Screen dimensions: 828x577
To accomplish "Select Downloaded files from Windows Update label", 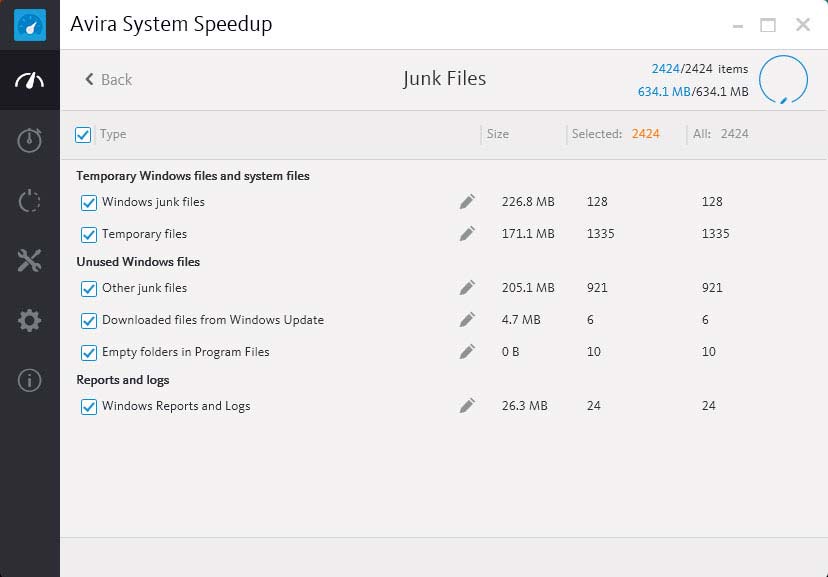I will coord(213,320).
